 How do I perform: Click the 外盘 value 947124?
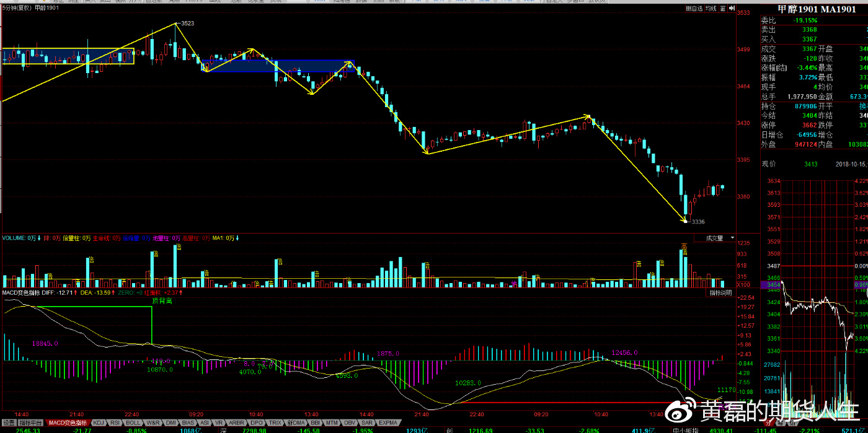806,144
